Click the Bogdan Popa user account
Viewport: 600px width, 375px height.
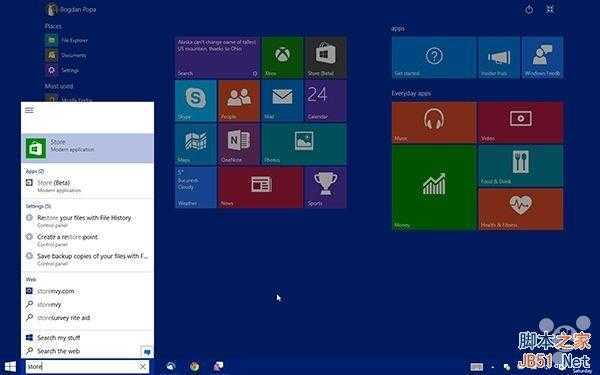click(71, 10)
